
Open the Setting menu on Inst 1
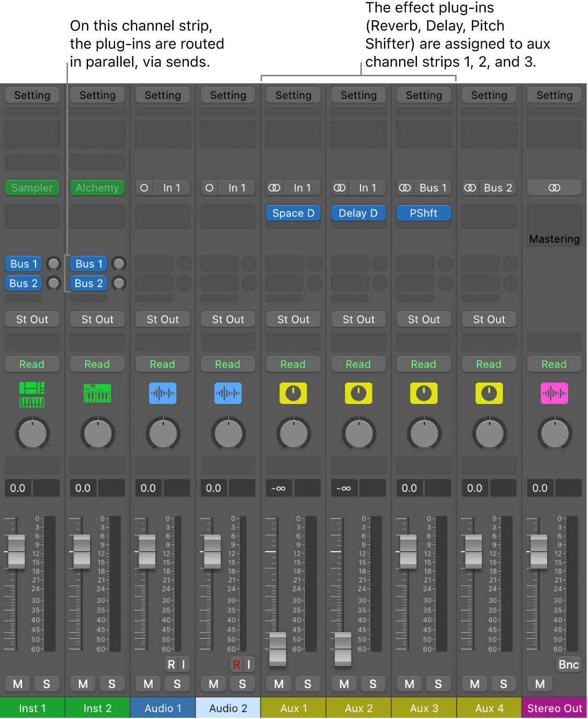[x=32, y=95]
